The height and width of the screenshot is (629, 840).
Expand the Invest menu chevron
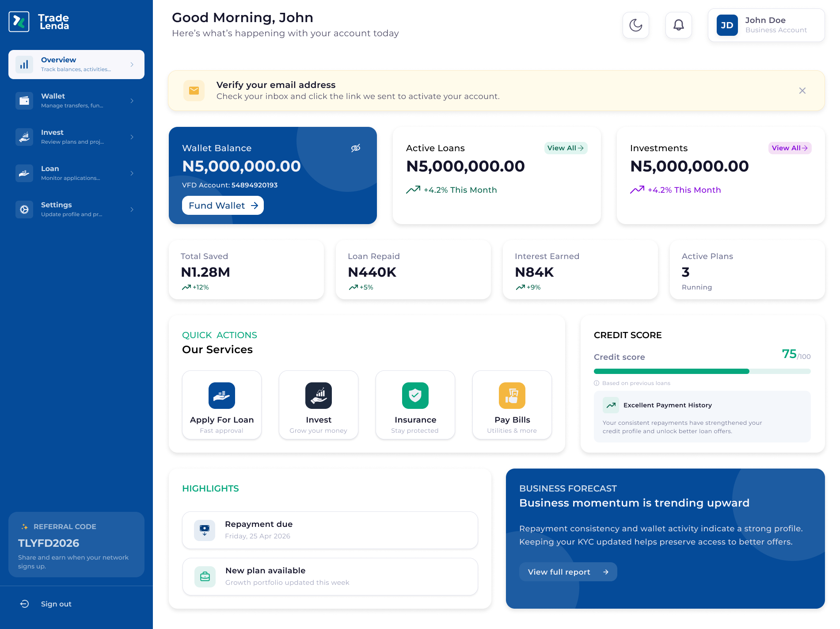coord(132,137)
